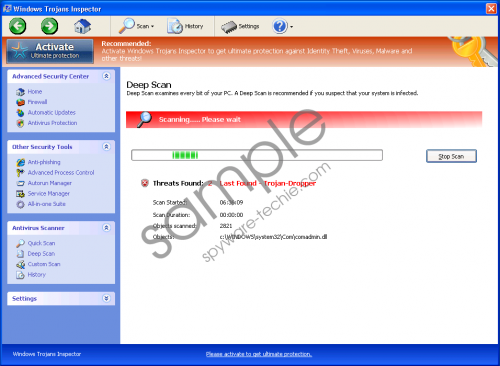
Task: Open the History toolbar icon
Action: coord(185,26)
